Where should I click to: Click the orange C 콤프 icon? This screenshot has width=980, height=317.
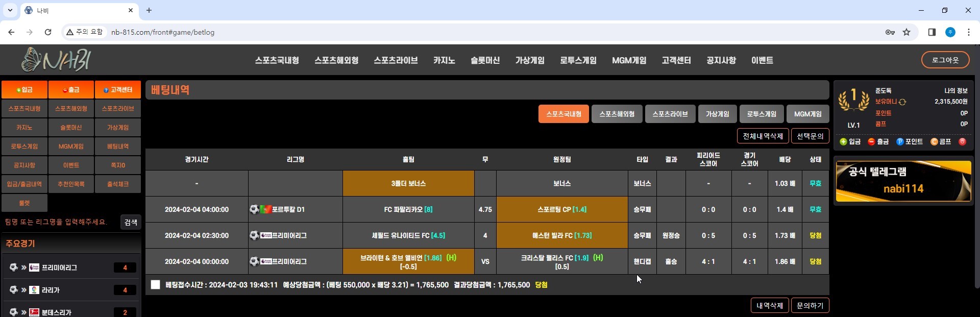coord(934,141)
